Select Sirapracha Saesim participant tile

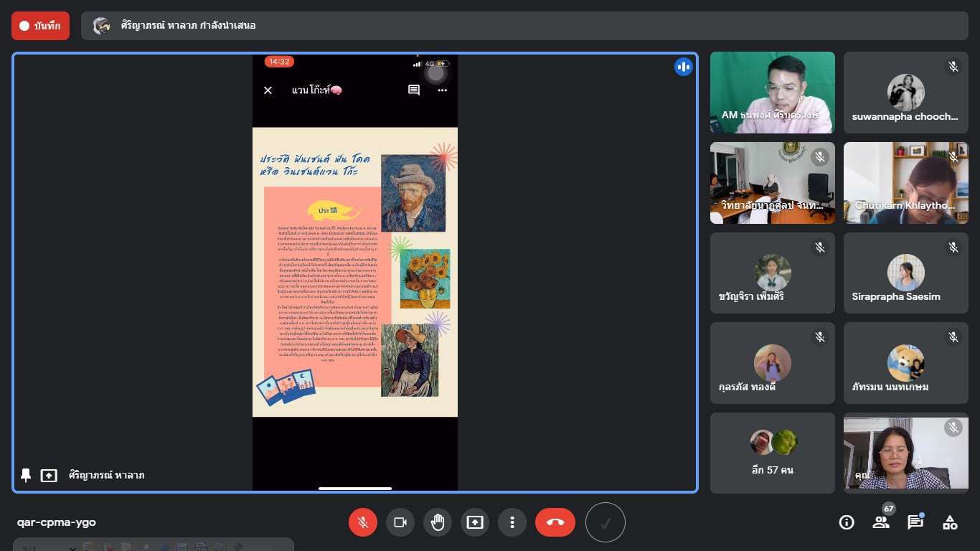click(x=905, y=273)
